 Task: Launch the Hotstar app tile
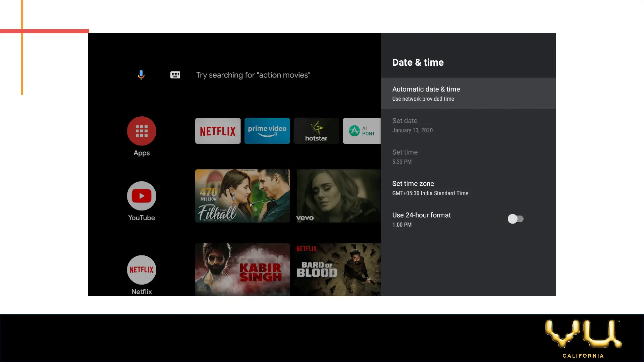pos(316,131)
